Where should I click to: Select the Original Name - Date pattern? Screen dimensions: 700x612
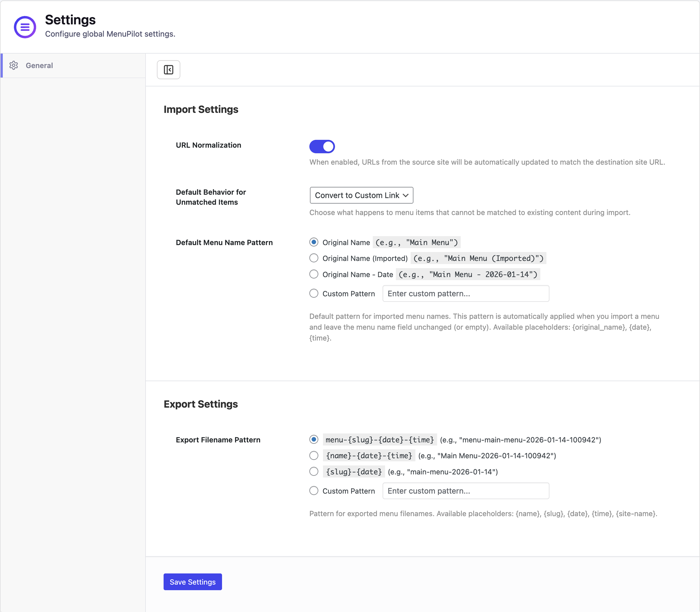click(314, 274)
